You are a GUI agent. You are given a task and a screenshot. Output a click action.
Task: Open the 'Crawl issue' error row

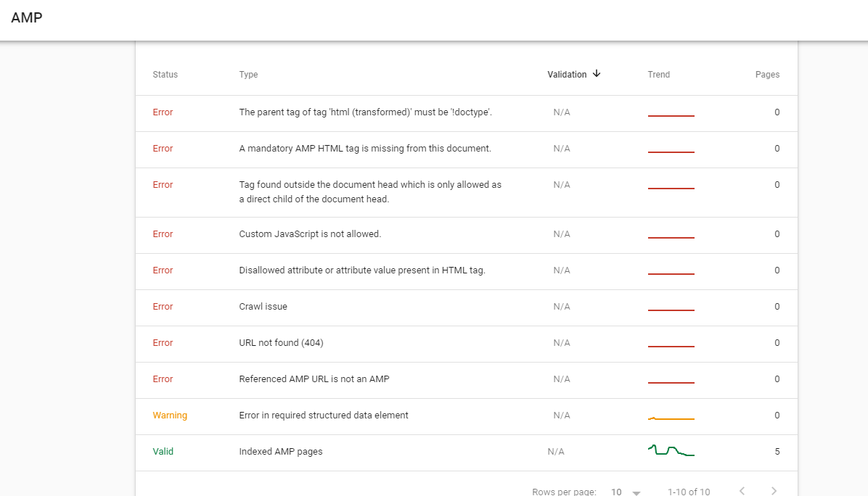[263, 307]
